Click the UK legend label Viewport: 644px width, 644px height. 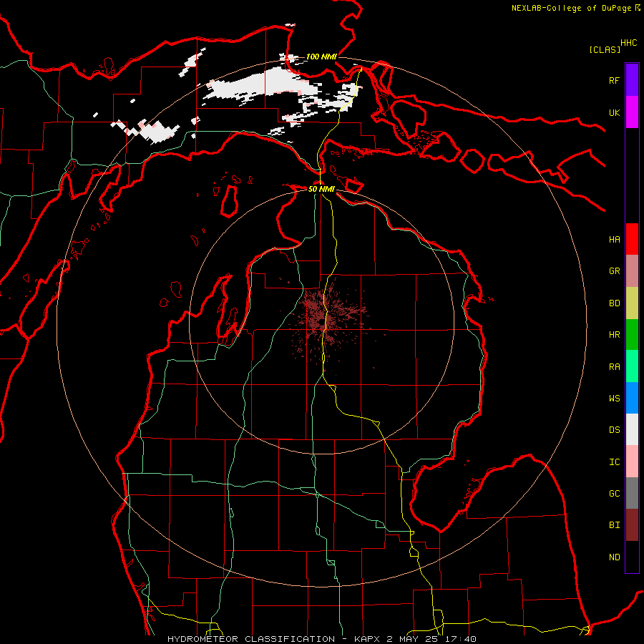(x=615, y=112)
